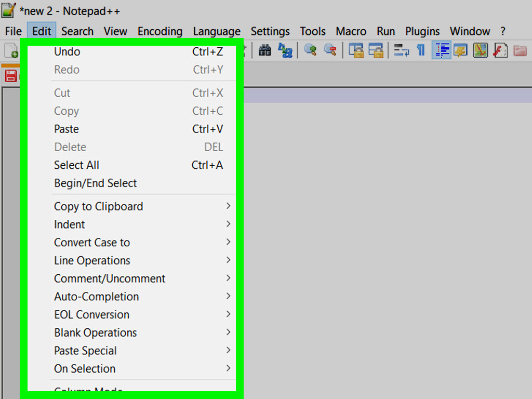This screenshot has height=399, width=532.
Task: Choose Select All from the Edit menu
Action: click(77, 165)
